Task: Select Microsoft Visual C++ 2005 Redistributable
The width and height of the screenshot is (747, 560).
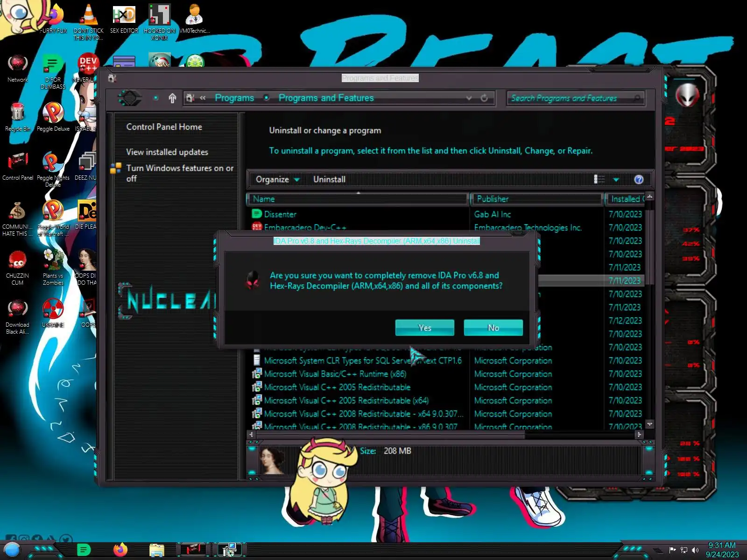Action: pos(357,387)
